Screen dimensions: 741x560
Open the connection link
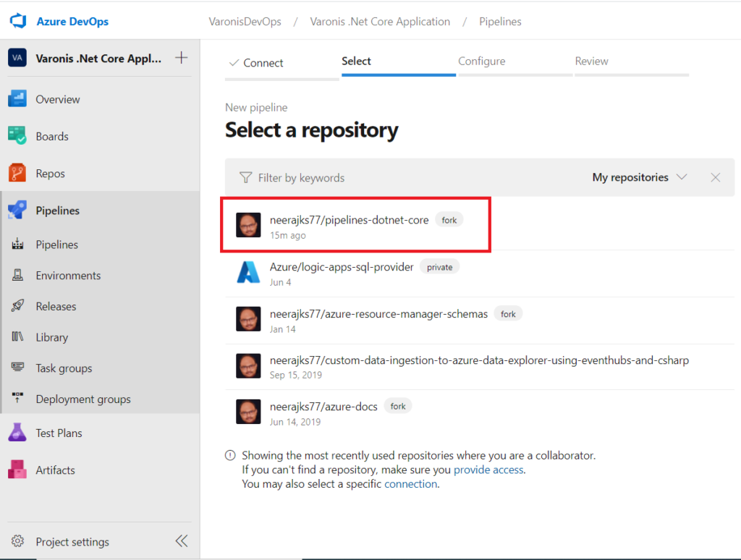pos(410,484)
